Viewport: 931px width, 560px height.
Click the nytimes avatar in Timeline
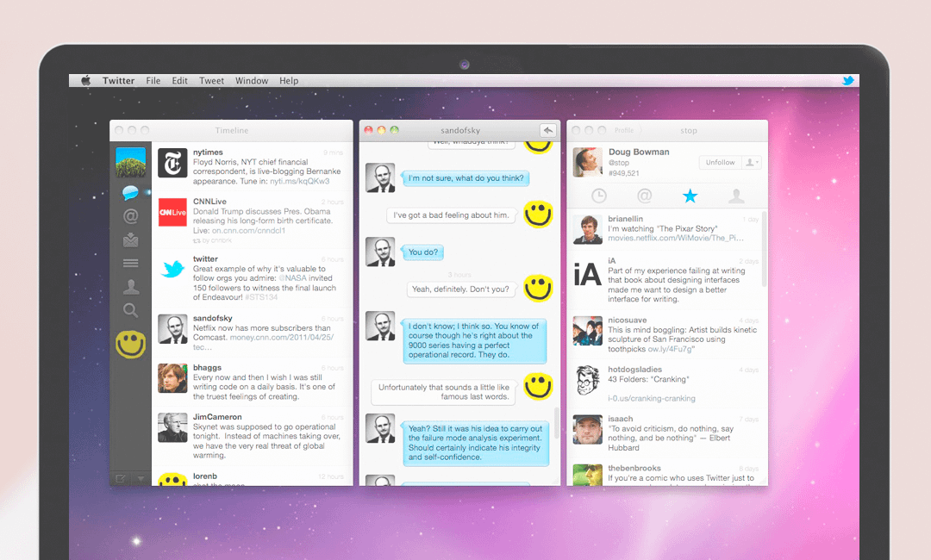pos(172,163)
